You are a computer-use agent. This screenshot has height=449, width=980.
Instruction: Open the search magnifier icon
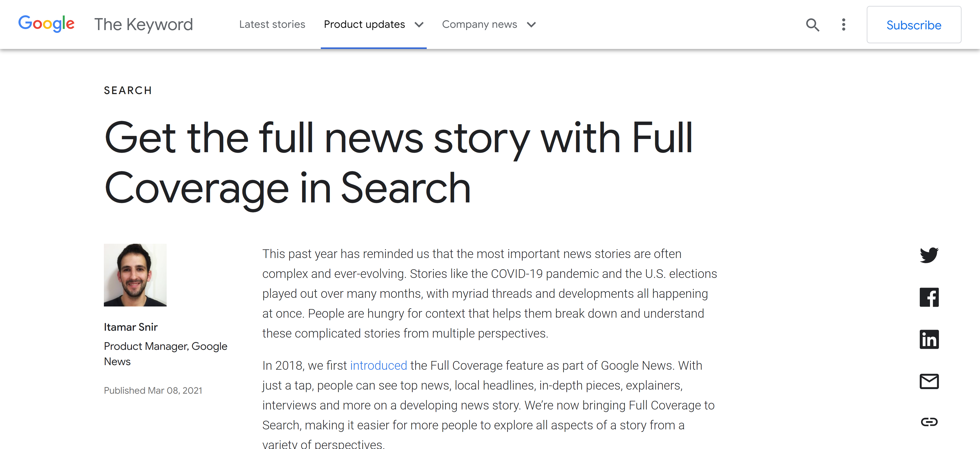pos(812,25)
